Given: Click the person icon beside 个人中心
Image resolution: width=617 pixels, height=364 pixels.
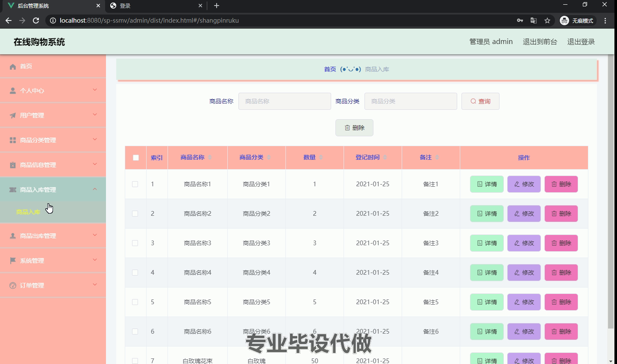Looking at the screenshot, I should coord(13,91).
